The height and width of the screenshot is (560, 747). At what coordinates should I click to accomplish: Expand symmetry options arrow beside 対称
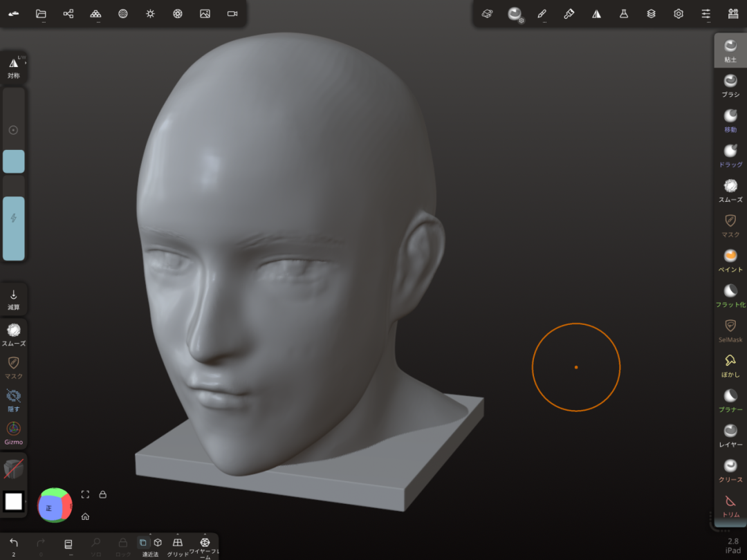click(25, 62)
